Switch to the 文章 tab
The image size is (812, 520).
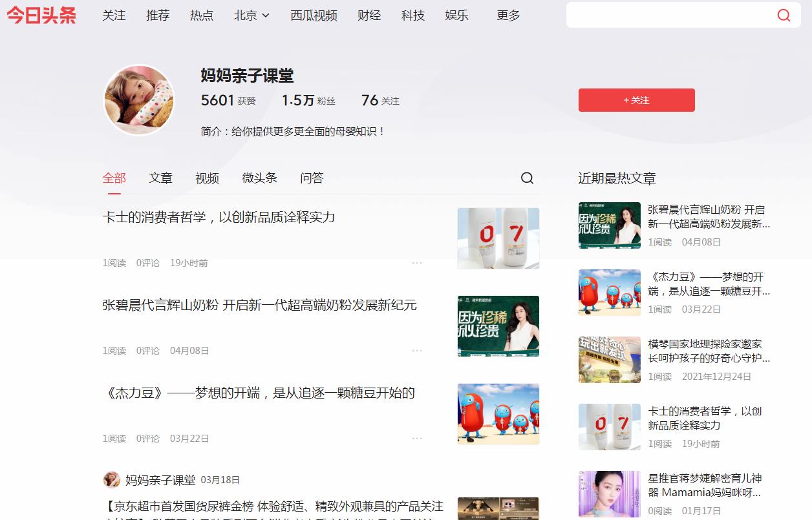click(x=160, y=178)
